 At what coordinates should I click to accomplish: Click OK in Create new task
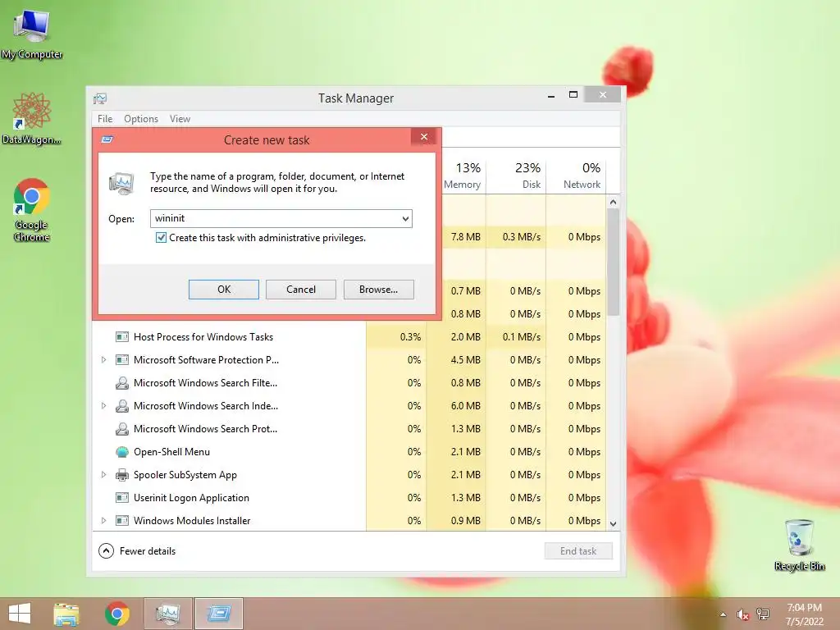tap(224, 290)
